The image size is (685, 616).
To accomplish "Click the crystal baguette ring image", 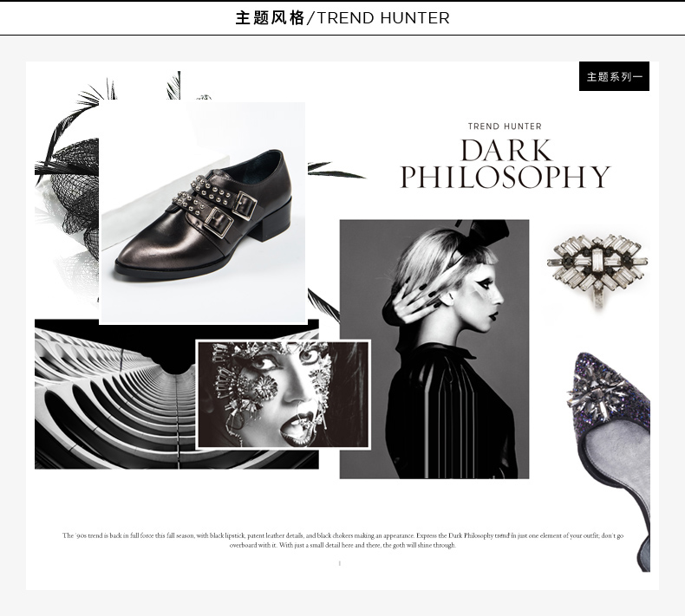I will 597,269.
